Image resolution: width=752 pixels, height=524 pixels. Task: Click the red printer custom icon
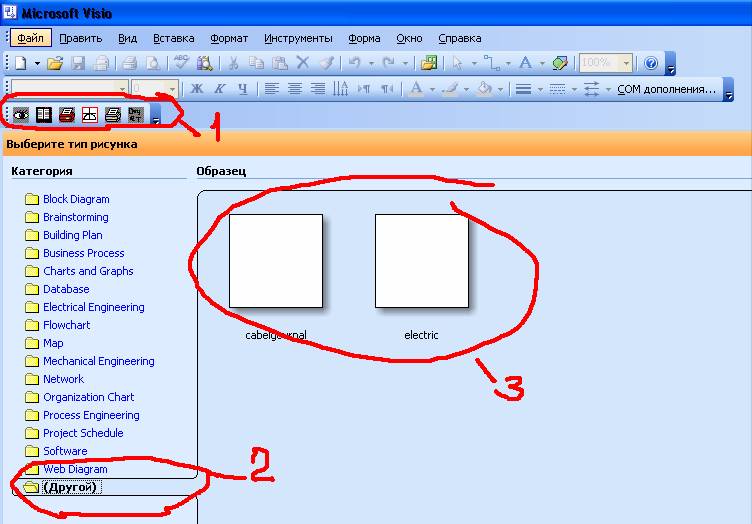67,115
